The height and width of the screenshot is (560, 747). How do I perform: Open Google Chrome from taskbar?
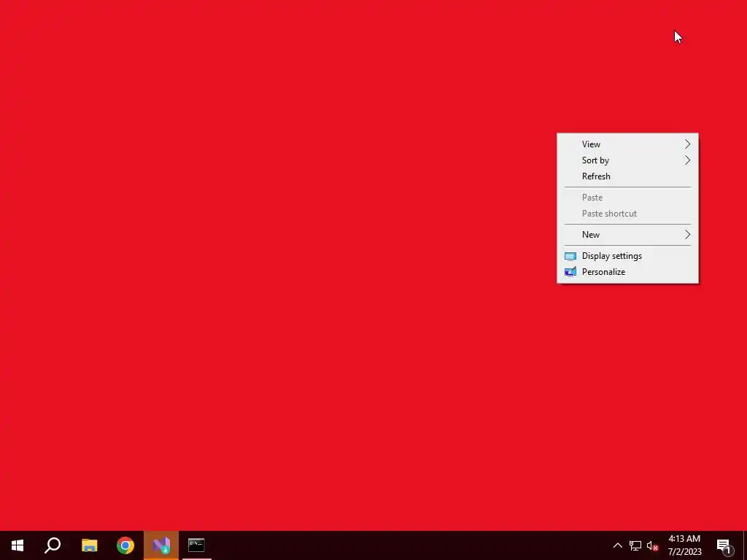pos(125,545)
